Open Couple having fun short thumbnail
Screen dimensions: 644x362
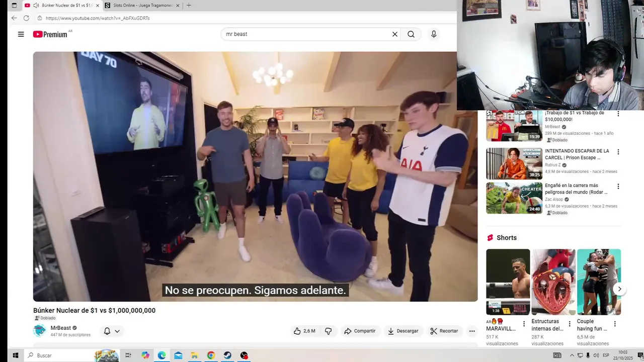tap(599, 282)
